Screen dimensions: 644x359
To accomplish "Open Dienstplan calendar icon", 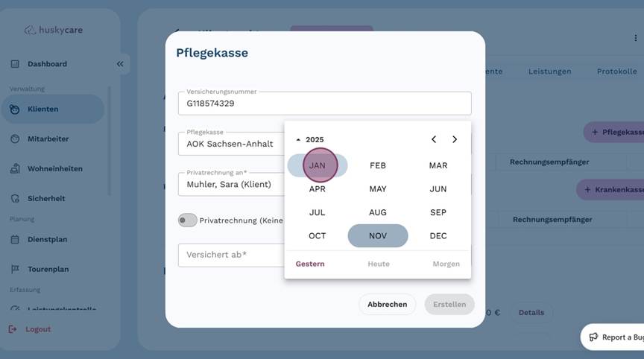I will click(x=15, y=239).
